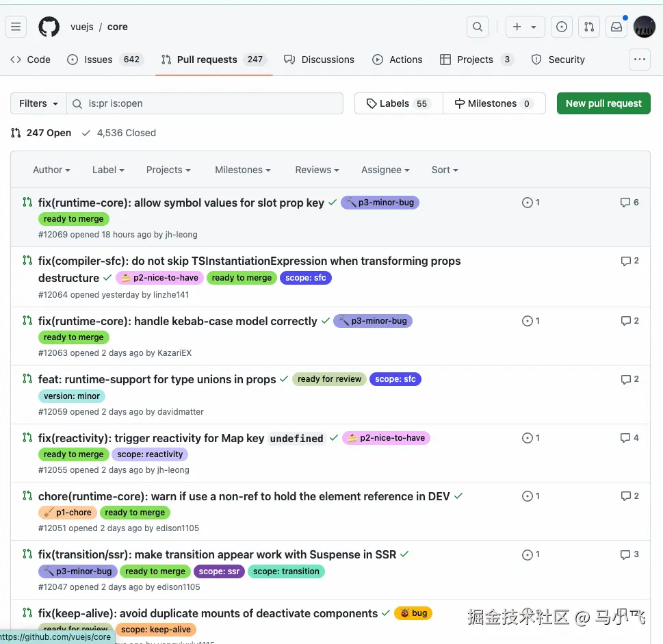The height and width of the screenshot is (644, 663).
Task: Filter by scope: sfc label on PR #12064
Action: pos(306,278)
